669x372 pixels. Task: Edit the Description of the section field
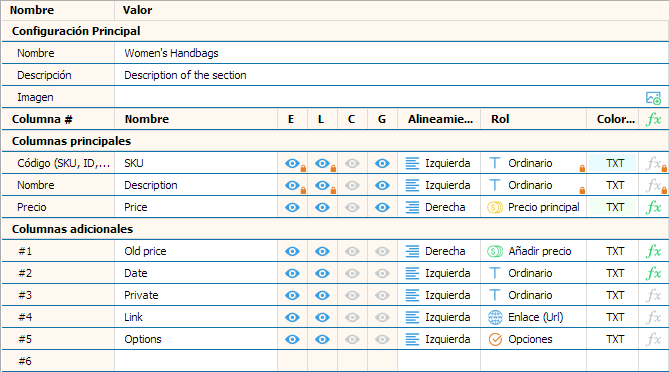coord(391,75)
